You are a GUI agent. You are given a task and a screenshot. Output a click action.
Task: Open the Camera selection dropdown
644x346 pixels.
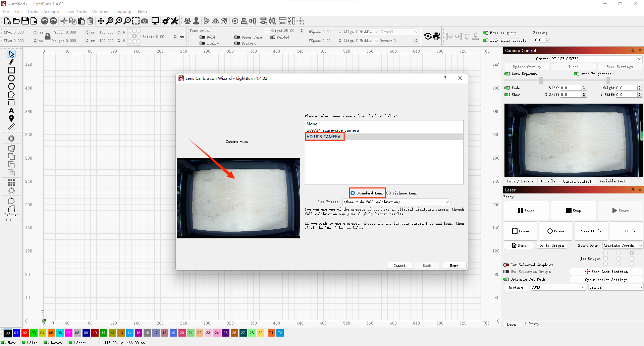596,59
